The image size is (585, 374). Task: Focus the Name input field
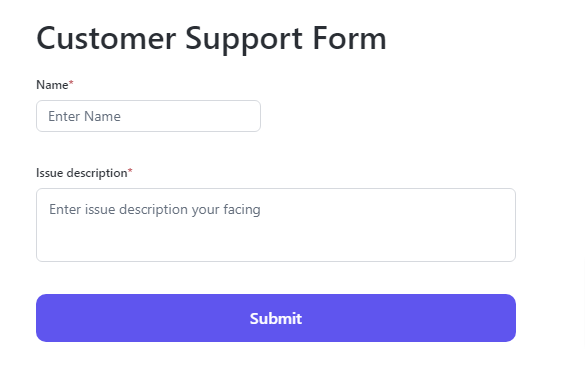[148, 116]
